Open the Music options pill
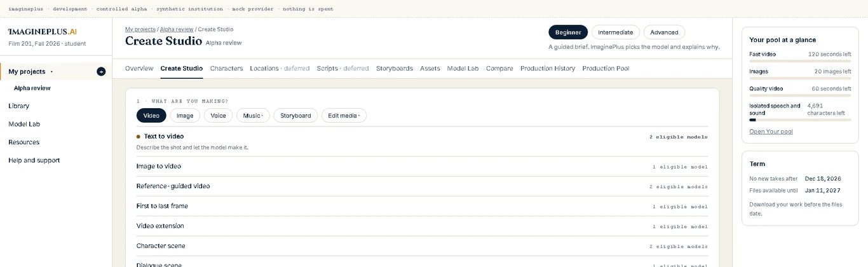Image resolution: width=868 pixels, height=267 pixels. coord(253,116)
